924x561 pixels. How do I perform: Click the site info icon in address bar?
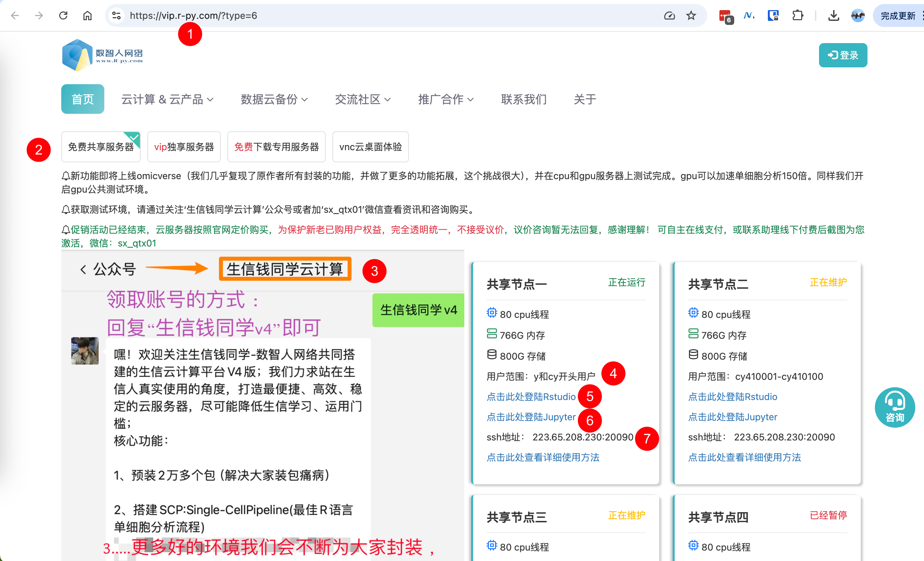click(116, 15)
